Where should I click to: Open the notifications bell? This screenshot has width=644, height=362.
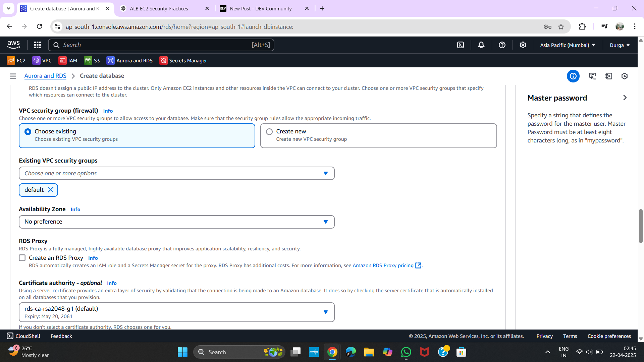(481, 45)
